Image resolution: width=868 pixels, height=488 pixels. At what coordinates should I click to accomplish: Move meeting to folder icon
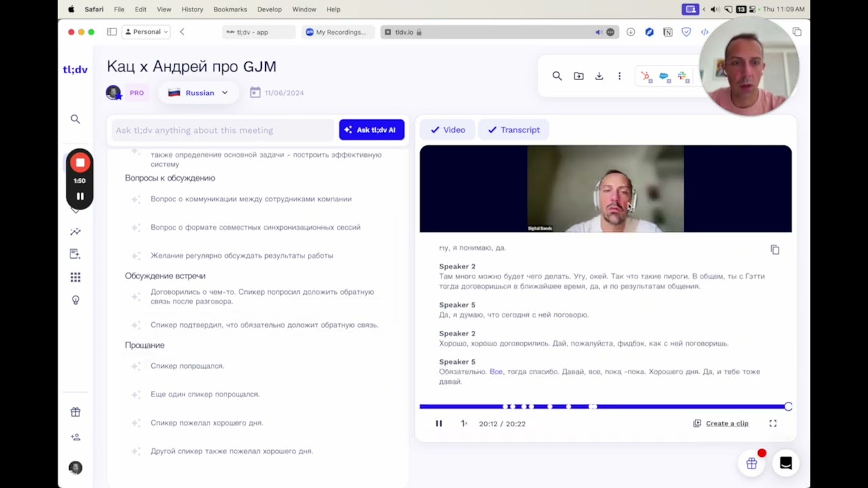click(x=578, y=76)
